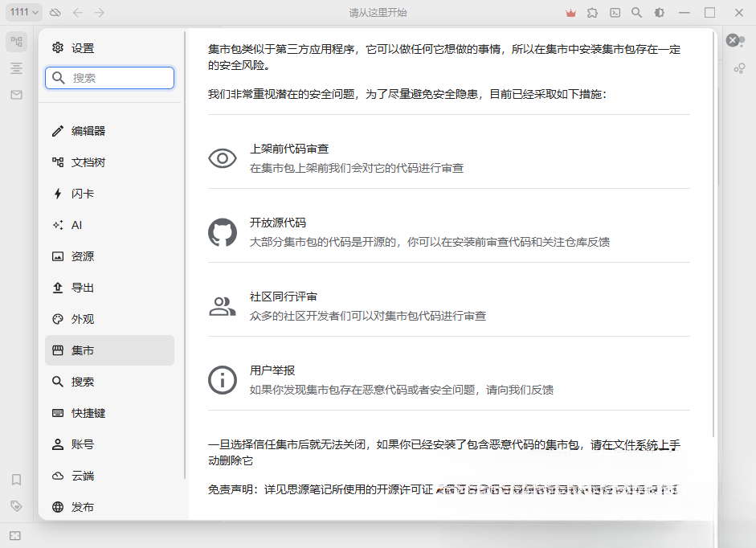This screenshot has width=756, height=548.
Task: Click the 免责声明 disclaimer text line
Action: coord(443,489)
